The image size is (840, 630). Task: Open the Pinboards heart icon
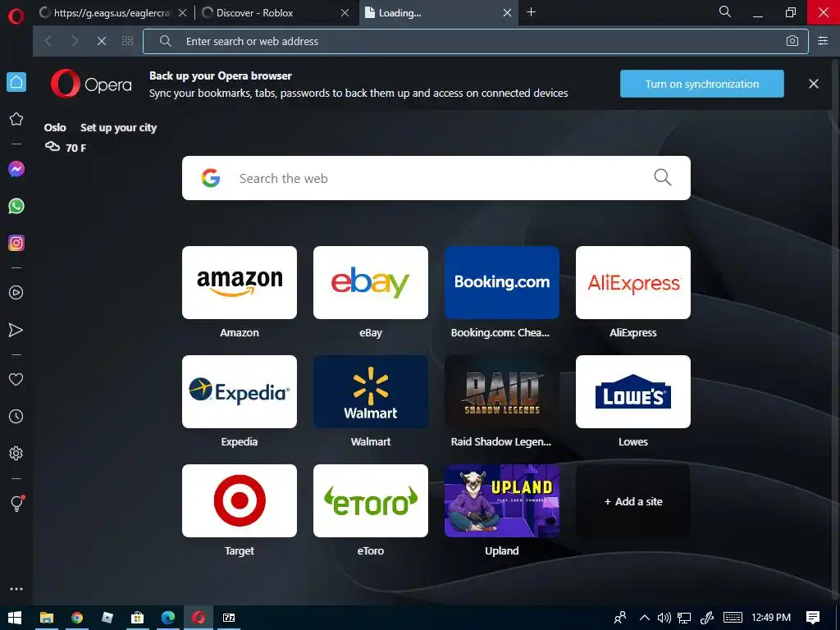click(16, 379)
